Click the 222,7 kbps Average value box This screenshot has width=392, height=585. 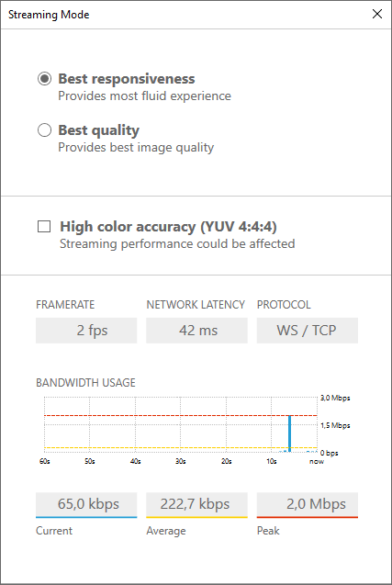[x=196, y=504]
